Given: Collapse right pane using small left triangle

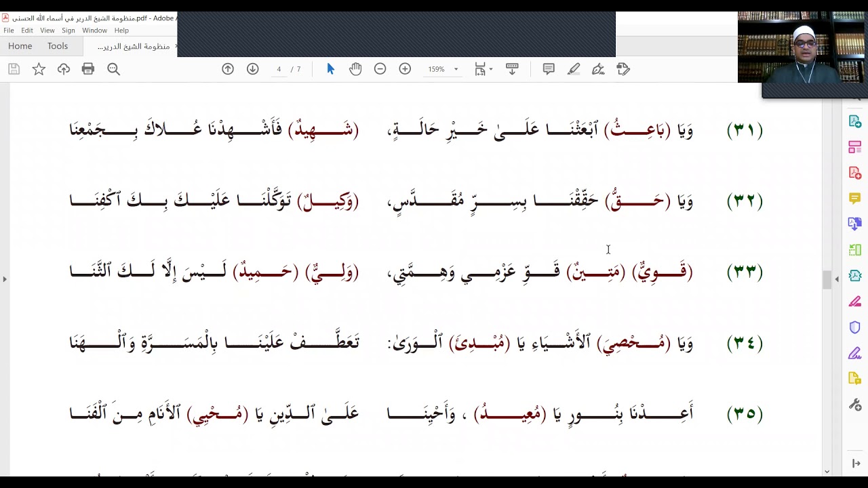Looking at the screenshot, I should point(837,279).
